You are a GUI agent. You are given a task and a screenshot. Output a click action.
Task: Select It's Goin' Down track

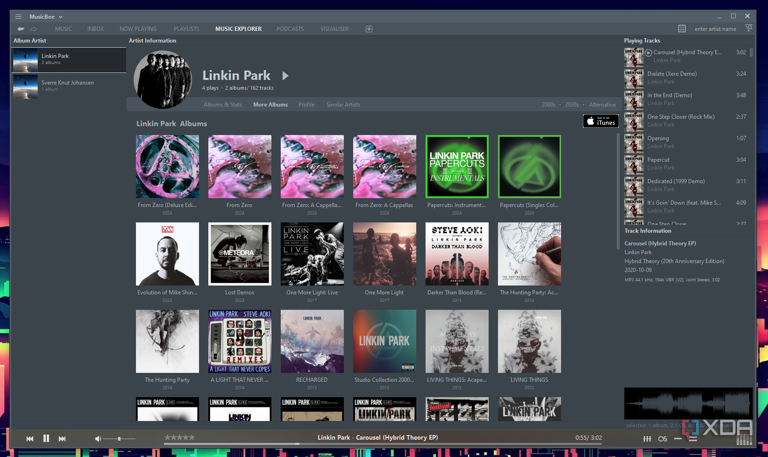686,206
